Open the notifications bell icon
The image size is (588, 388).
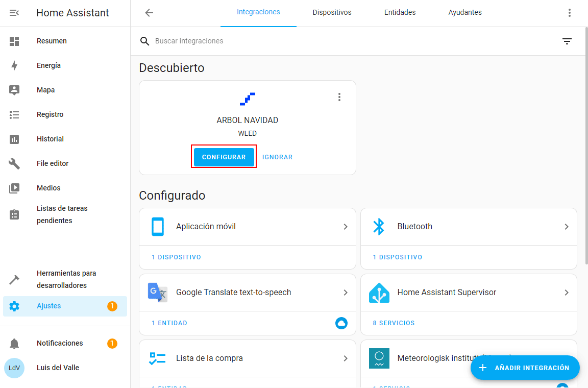coord(14,344)
